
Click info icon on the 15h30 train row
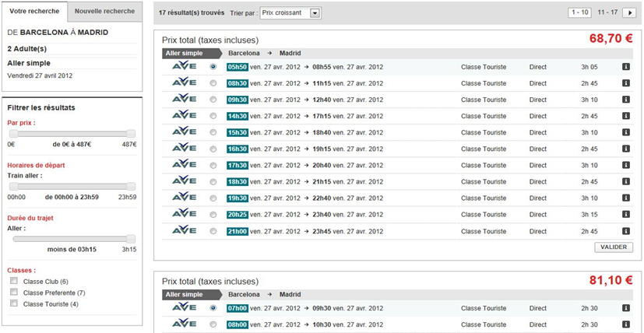(x=625, y=132)
